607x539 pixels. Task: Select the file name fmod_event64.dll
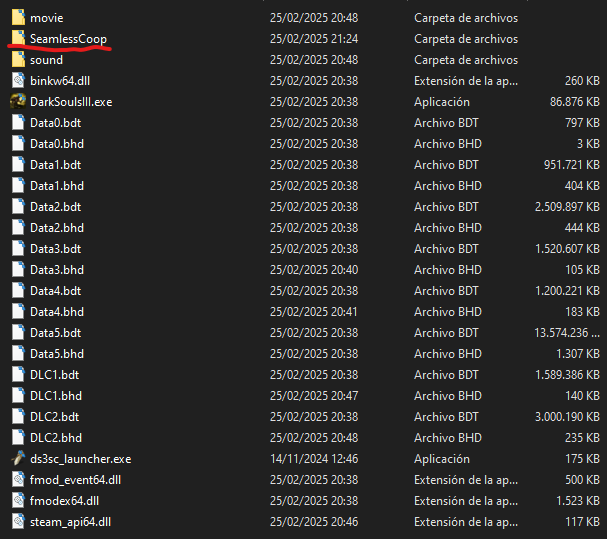(75, 480)
